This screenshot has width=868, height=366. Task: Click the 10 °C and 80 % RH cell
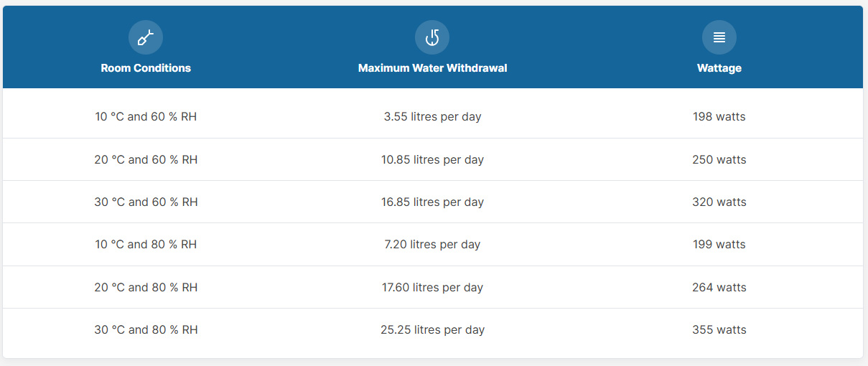(x=146, y=244)
